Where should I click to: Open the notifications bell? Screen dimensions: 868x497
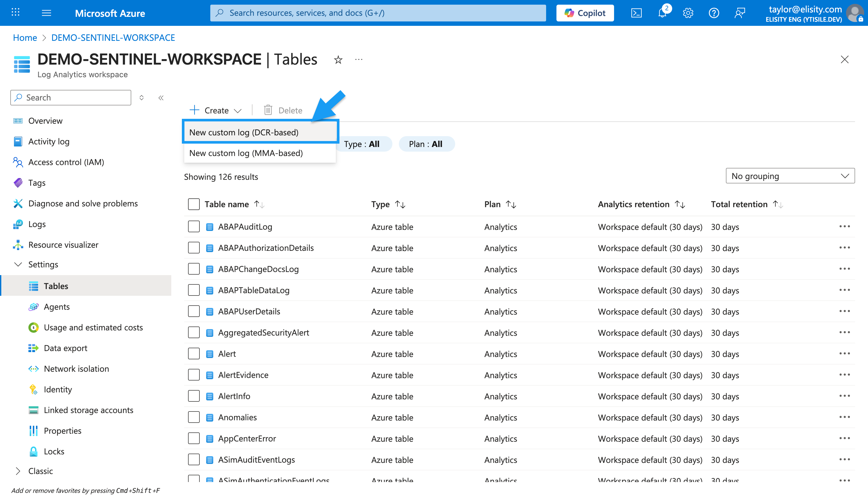click(662, 13)
